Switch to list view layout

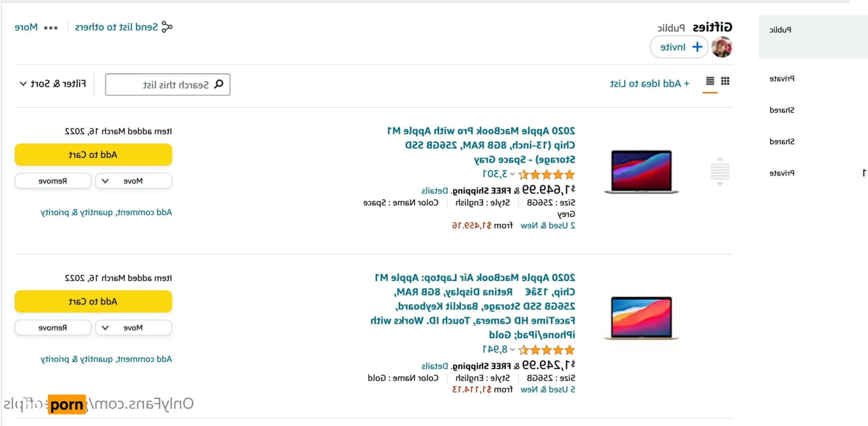[x=710, y=81]
